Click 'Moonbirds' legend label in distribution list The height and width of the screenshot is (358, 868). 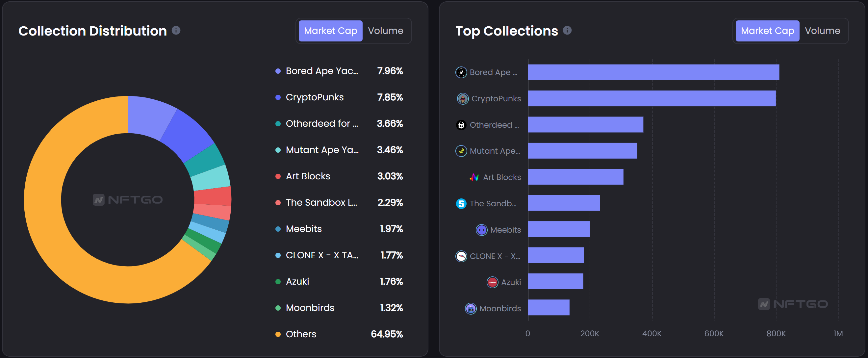point(310,308)
